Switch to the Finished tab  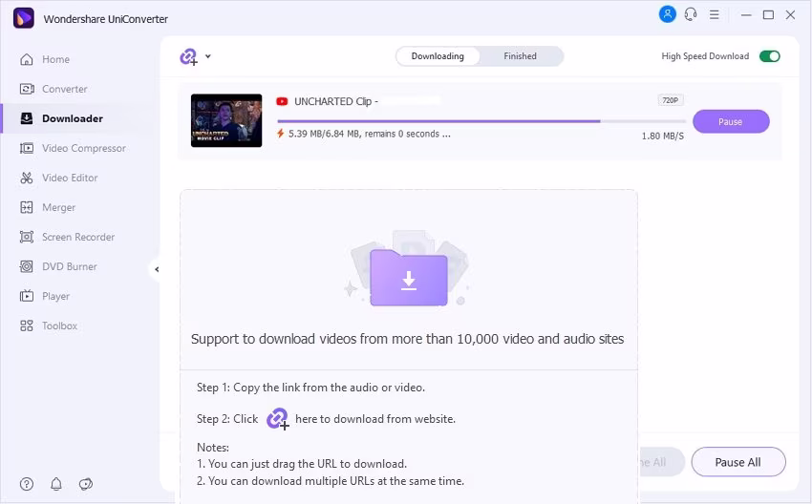(520, 56)
